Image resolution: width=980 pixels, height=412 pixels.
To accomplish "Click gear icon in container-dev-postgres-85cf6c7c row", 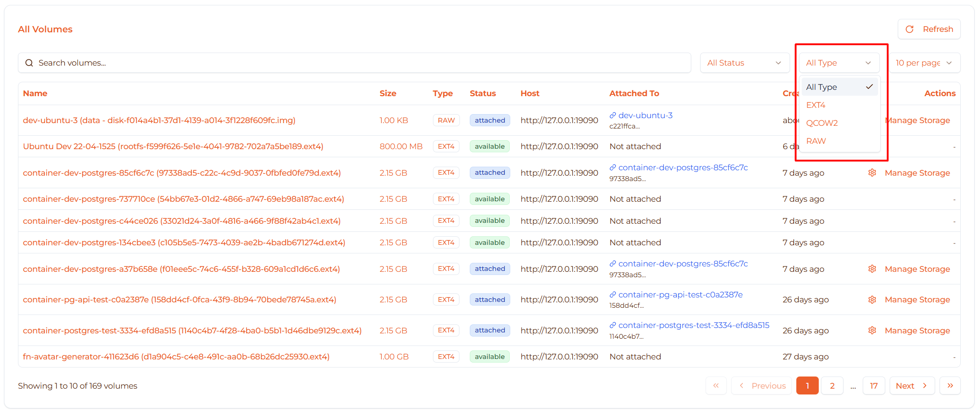I will pos(872,173).
